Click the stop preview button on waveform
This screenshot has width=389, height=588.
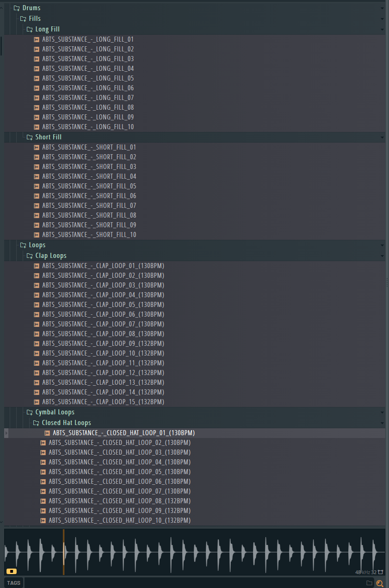point(12,571)
